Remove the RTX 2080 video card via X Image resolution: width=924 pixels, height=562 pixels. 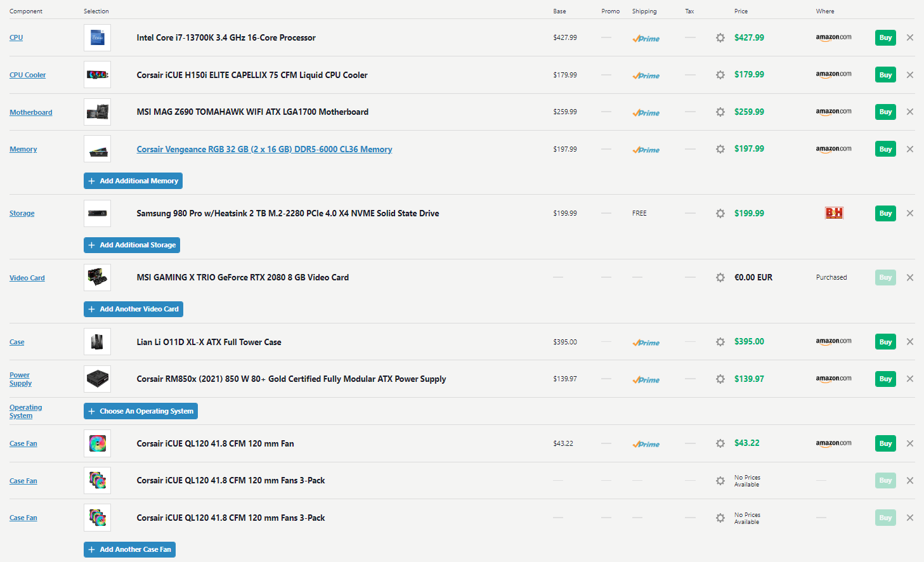(910, 277)
